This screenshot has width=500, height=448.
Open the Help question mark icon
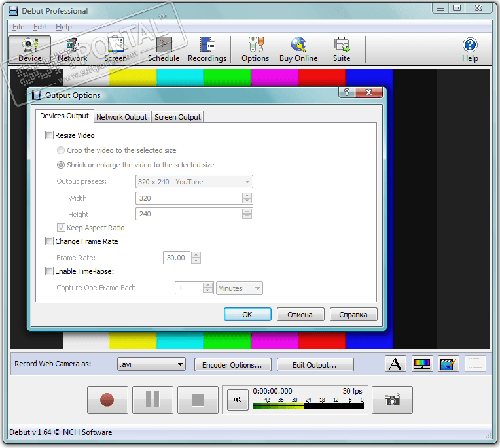470,50
